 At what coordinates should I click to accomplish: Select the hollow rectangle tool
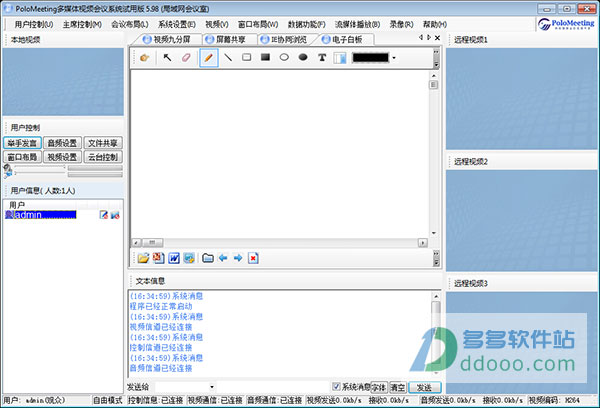coord(247,57)
